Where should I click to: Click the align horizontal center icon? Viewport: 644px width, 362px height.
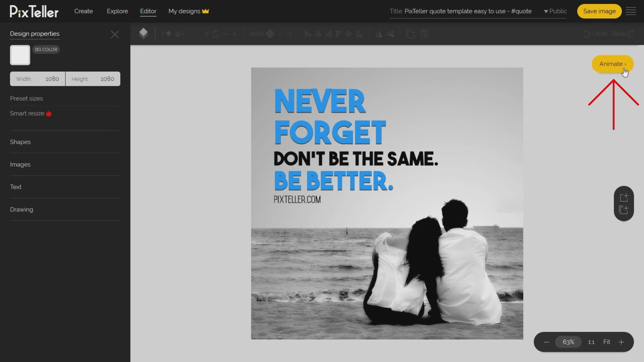coord(318,34)
